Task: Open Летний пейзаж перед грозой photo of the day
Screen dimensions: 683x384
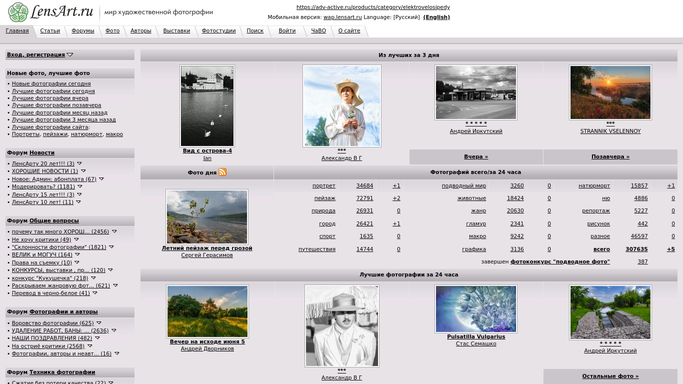Action: 207,217
